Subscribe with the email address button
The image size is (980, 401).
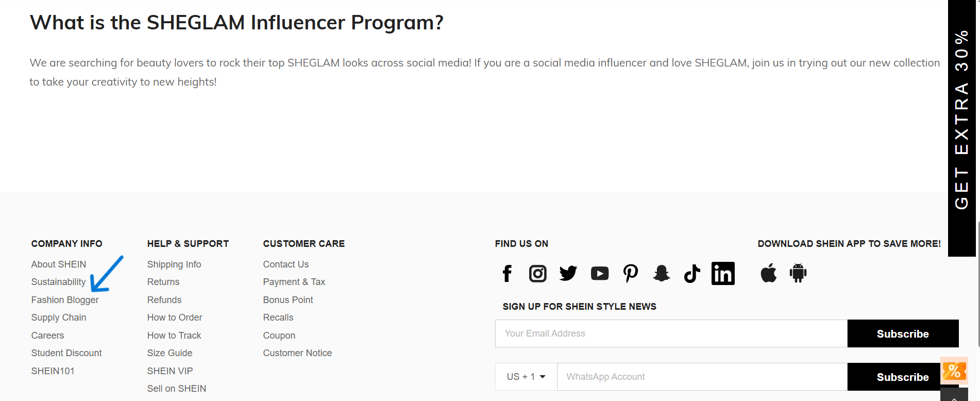903,333
